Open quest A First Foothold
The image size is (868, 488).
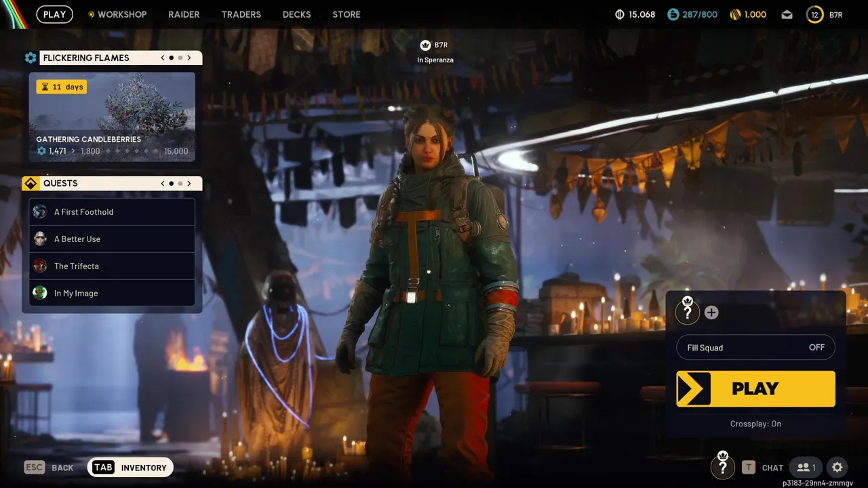coord(112,211)
